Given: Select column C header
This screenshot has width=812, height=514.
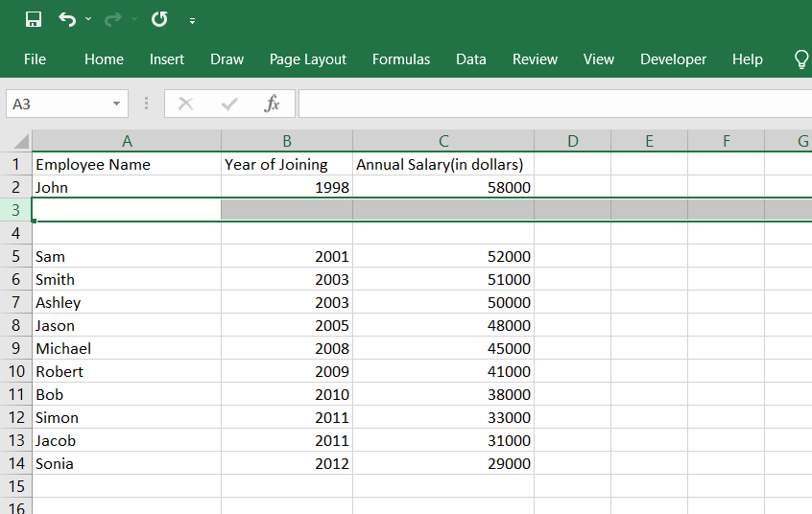Looking at the screenshot, I should tap(443, 141).
